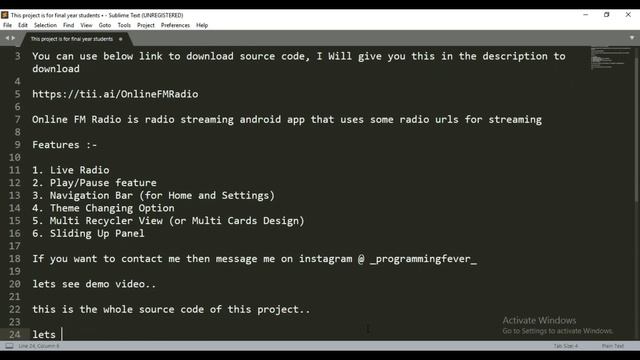Image resolution: width=640 pixels, height=360 pixels.
Task: Click line number 9 in the gutter
Action: [x=17, y=145]
